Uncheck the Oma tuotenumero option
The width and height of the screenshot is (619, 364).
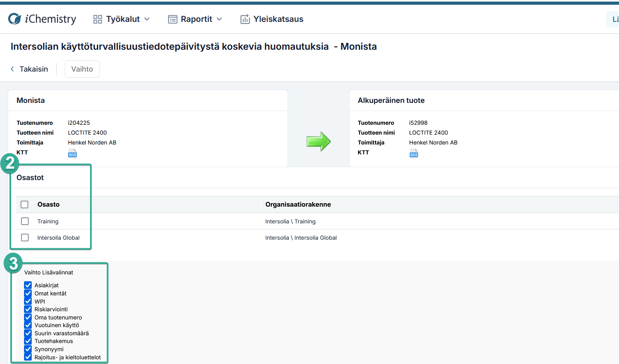pos(28,317)
